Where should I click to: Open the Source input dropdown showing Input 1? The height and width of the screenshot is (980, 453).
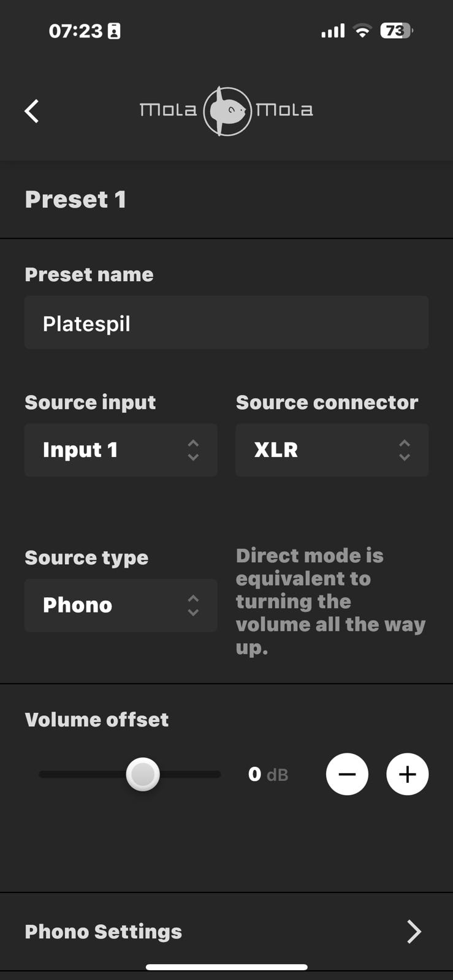pyautogui.click(x=121, y=450)
